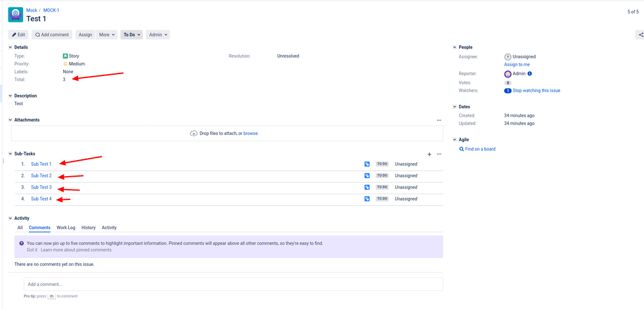Open the Sub Test 4 subtask link
This screenshot has height=309, width=644.
coord(41,199)
